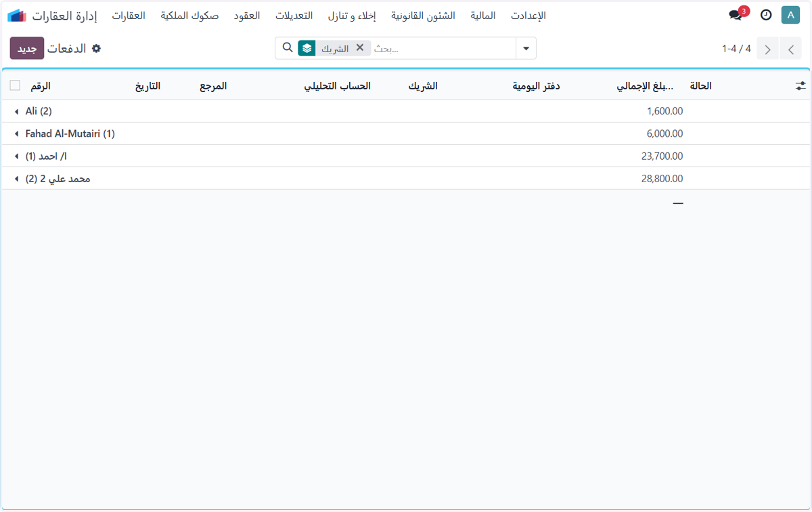Click the 6,000.00 total amount

[665, 133]
